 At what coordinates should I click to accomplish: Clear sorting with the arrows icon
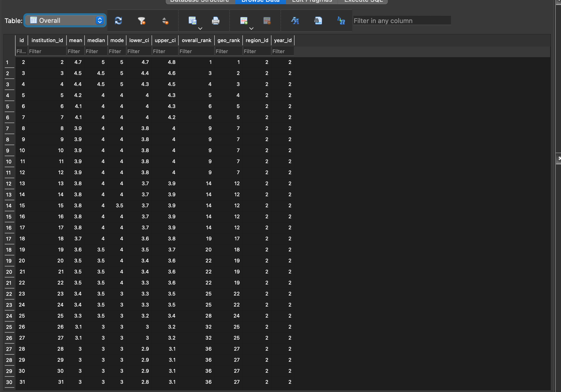coord(165,21)
